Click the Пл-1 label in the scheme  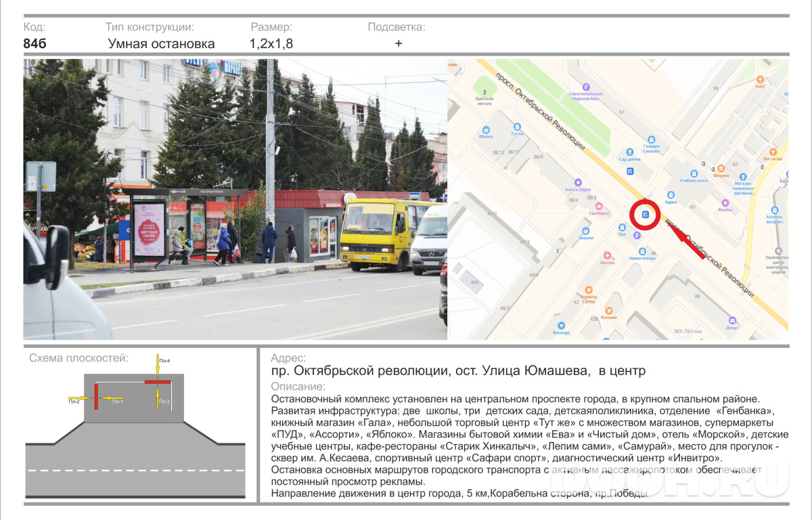click(117, 402)
